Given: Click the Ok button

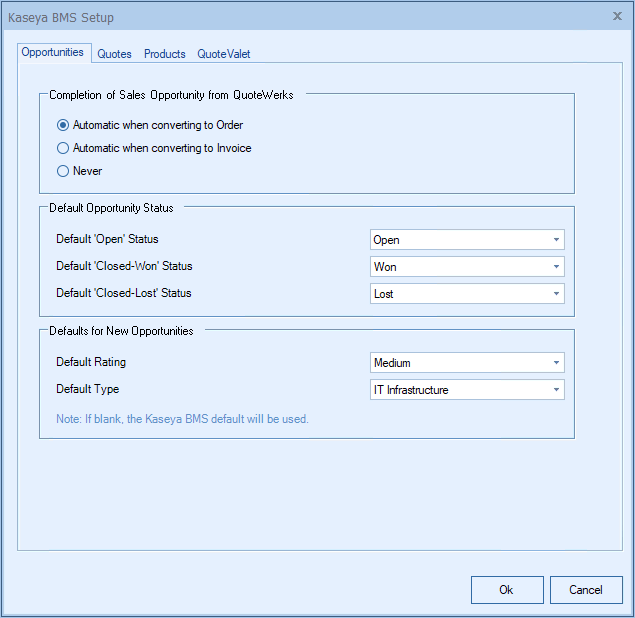Looking at the screenshot, I should pyautogui.click(x=507, y=590).
